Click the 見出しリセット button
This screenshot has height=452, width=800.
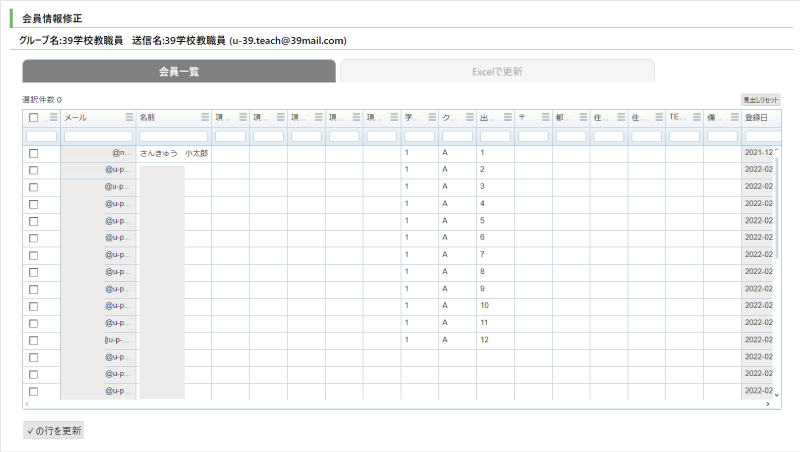(760, 100)
